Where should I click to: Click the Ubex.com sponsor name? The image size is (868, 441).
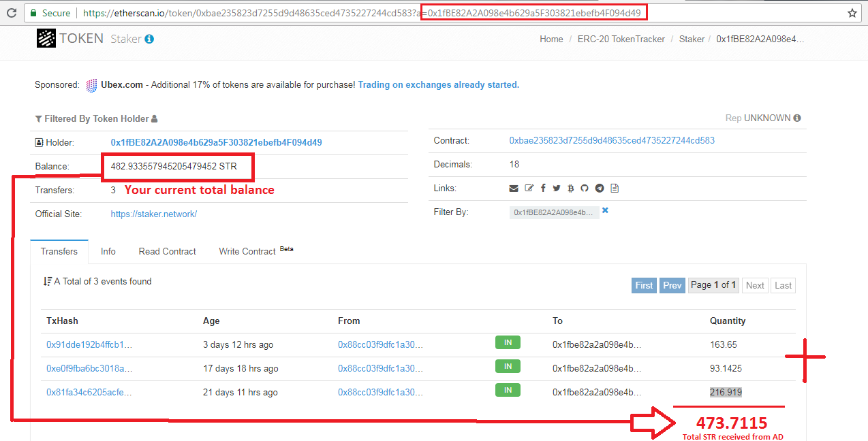tap(122, 85)
